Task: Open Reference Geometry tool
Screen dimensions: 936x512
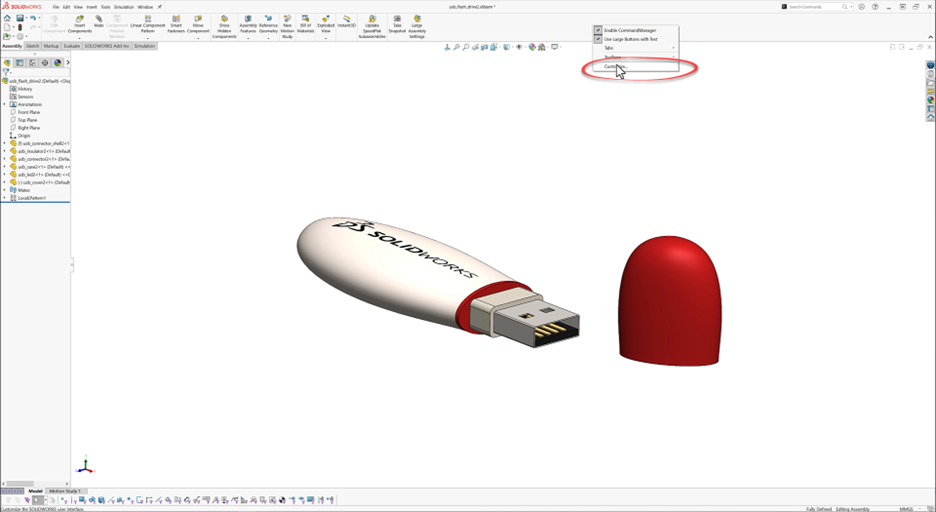Action: coord(268,24)
